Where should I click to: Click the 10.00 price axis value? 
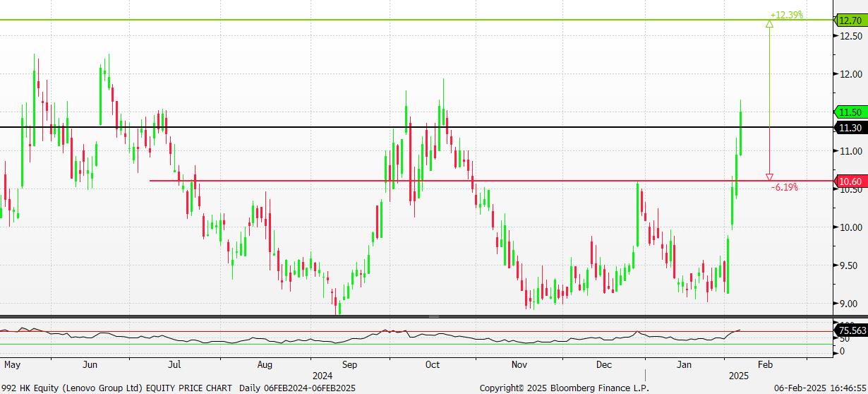[851, 227]
